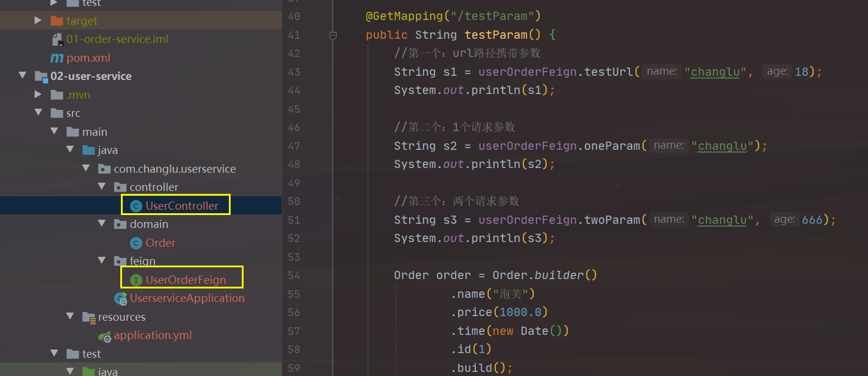Fold the testParam method at line 41
The image size is (868, 376).
click(x=333, y=35)
